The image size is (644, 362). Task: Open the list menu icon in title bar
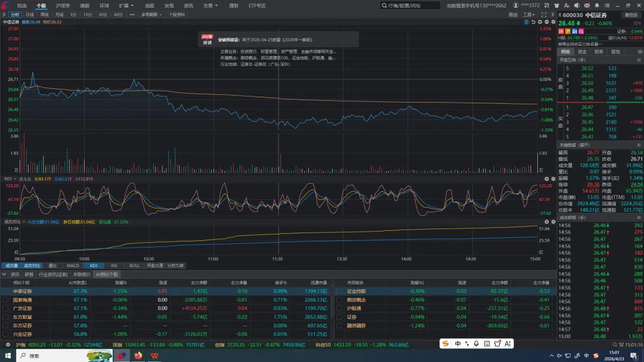(x=607, y=5)
